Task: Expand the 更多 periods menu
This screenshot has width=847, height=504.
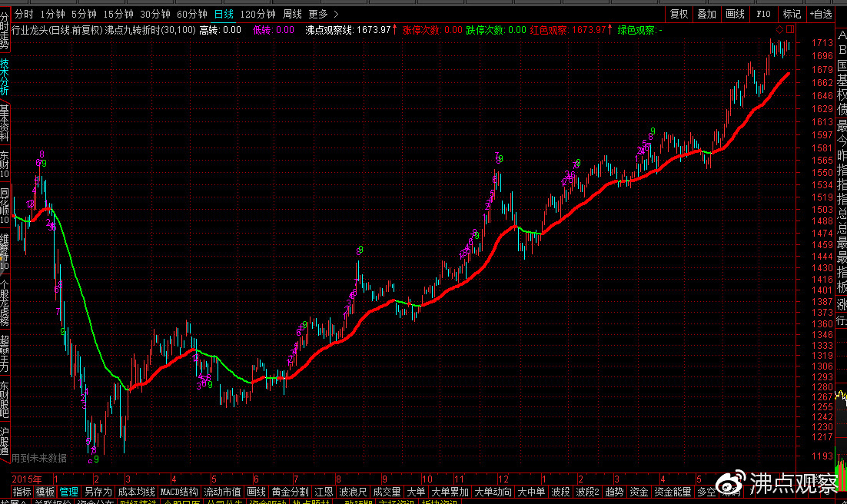Action: [x=323, y=14]
